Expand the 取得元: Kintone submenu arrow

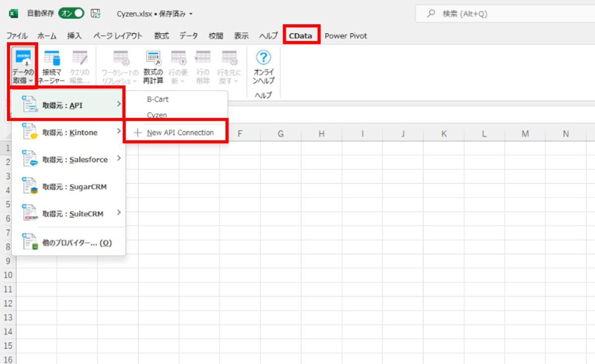(119, 131)
